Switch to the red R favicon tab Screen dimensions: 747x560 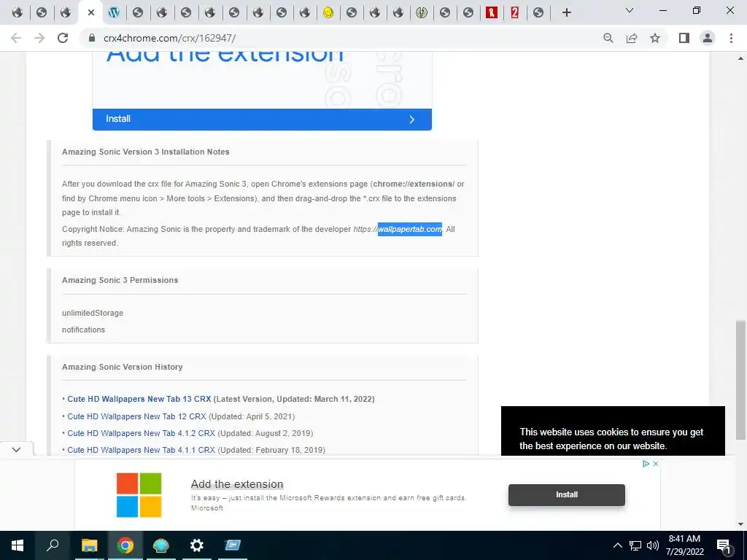[491, 12]
